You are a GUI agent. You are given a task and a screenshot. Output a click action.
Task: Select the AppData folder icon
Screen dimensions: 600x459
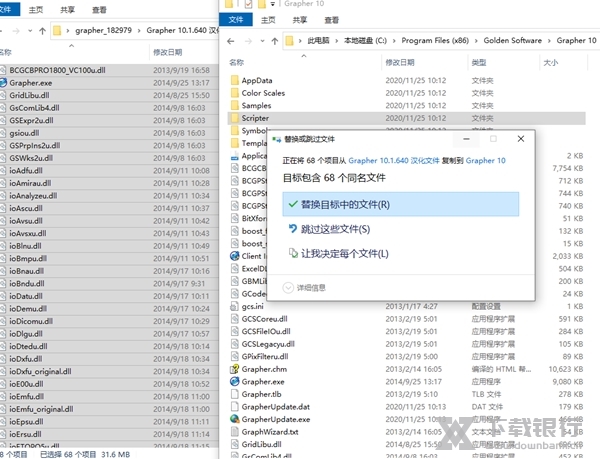235,80
